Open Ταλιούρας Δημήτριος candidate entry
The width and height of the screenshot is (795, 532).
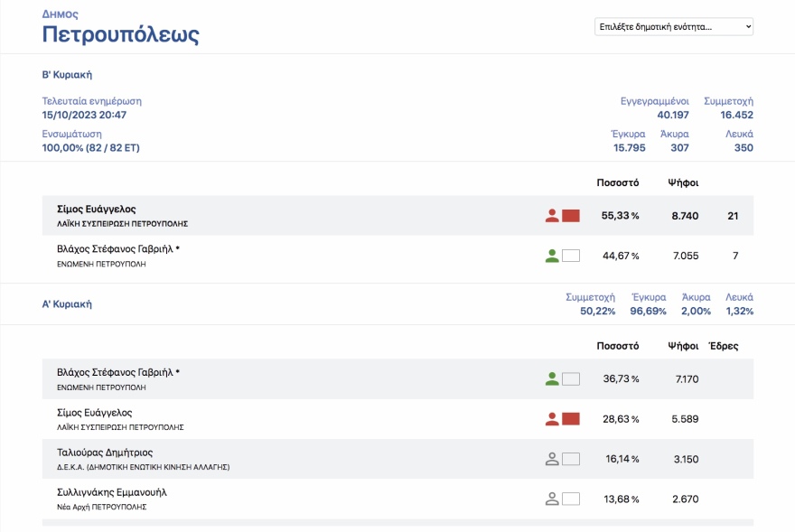tap(105, 453)
